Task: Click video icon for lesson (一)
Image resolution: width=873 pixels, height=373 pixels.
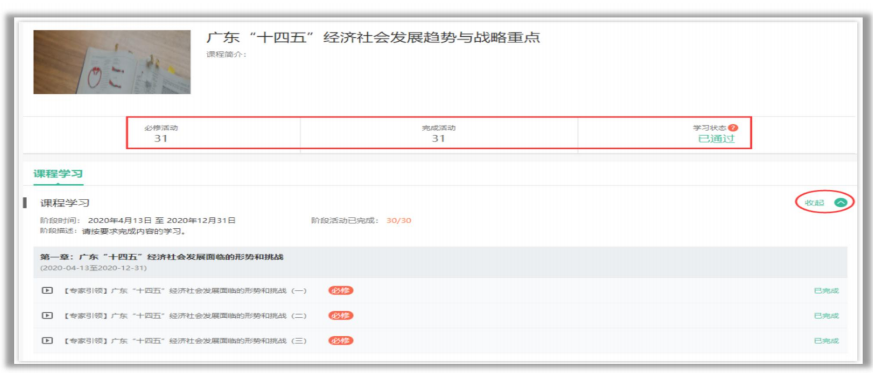Action: click(47, 291)
